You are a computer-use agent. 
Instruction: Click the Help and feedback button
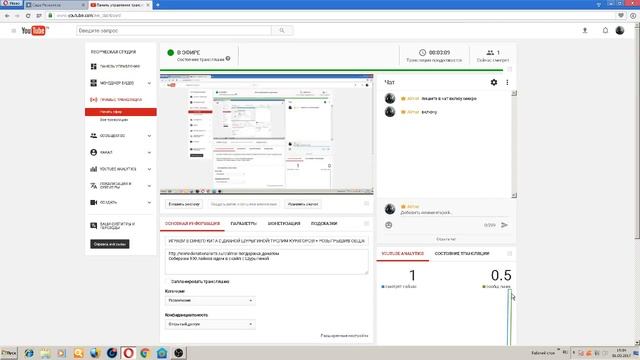[x=110, y=244]
